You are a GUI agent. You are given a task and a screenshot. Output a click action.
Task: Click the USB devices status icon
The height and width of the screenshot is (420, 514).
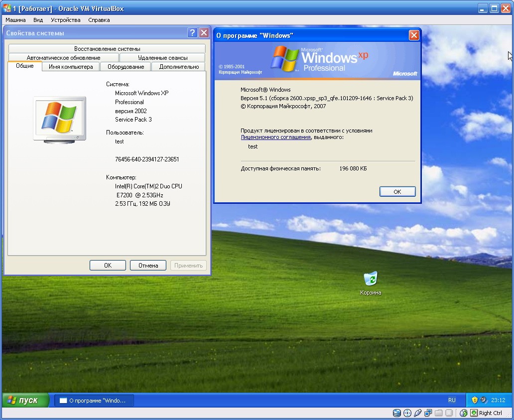coord(418,413)
